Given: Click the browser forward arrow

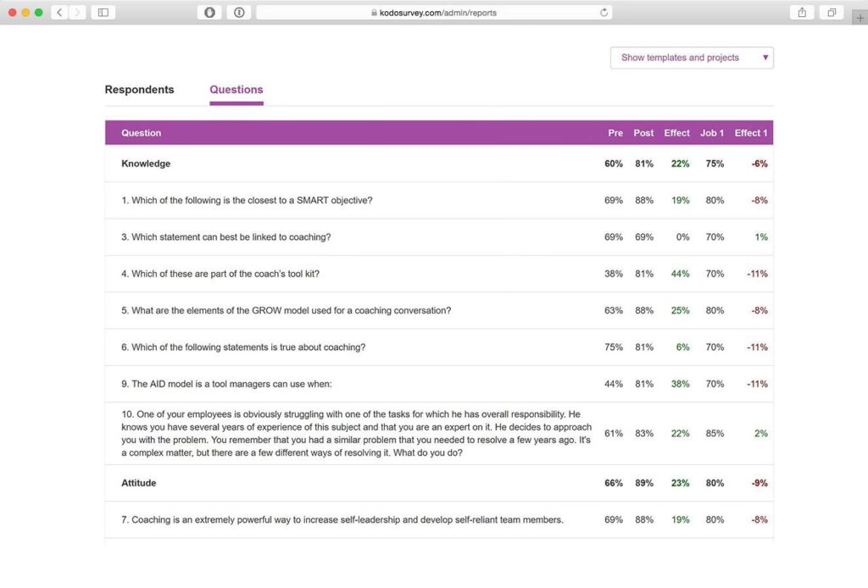Looking at the screenshot, I should click(x=78, y=13).
